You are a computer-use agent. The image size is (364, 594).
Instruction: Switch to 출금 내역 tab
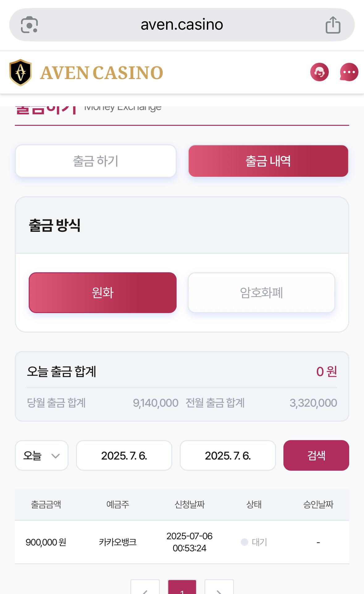[268, 161]
